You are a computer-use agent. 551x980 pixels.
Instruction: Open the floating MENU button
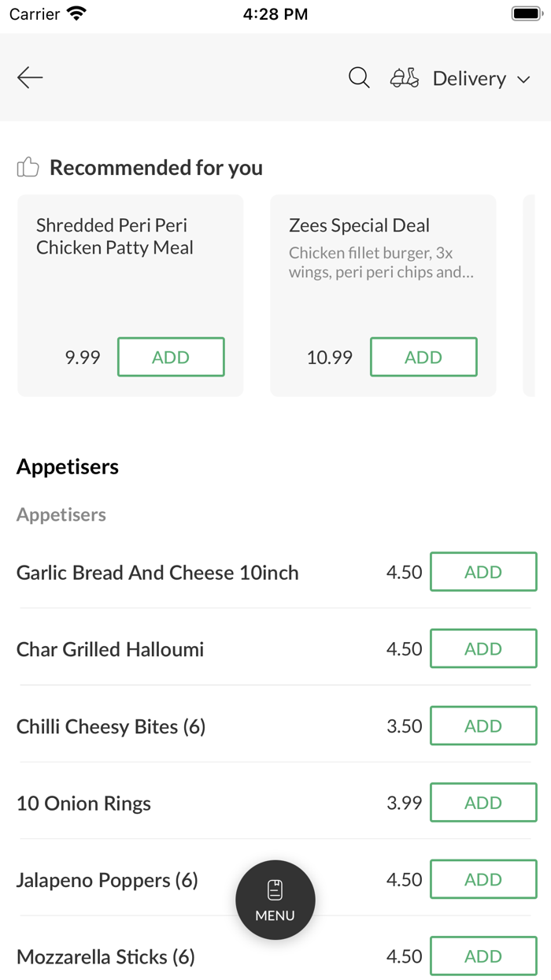tap(275, 900)
